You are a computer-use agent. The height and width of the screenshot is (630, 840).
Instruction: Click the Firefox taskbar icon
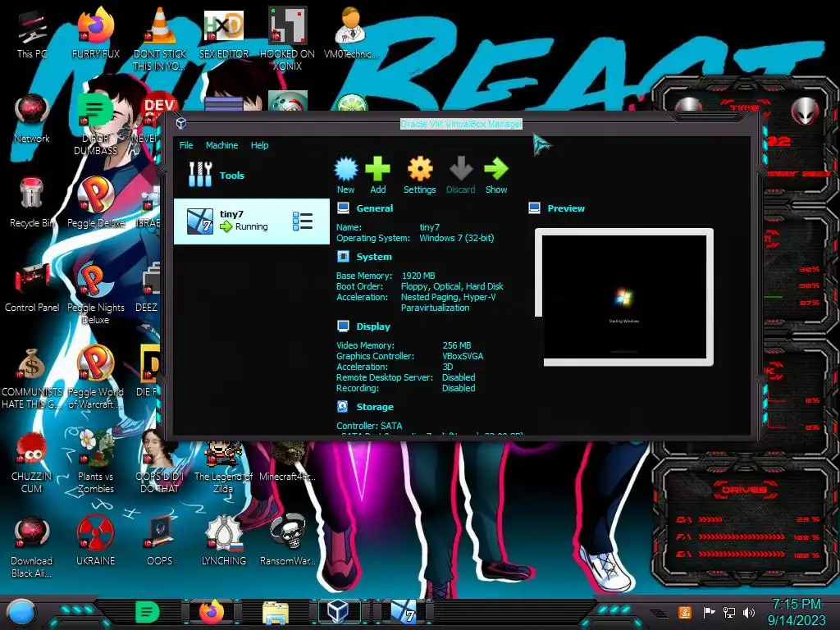point(212,612)
